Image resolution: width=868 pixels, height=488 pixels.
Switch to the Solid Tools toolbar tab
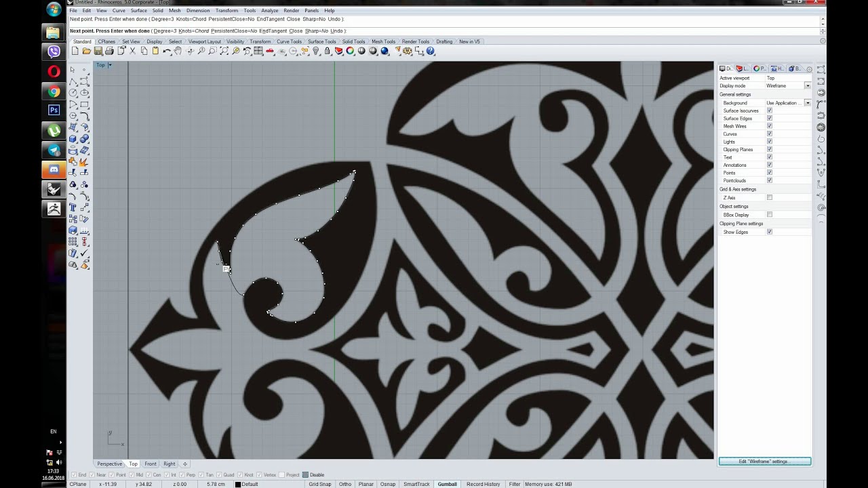pyautogui.click(x=354, y=41)
